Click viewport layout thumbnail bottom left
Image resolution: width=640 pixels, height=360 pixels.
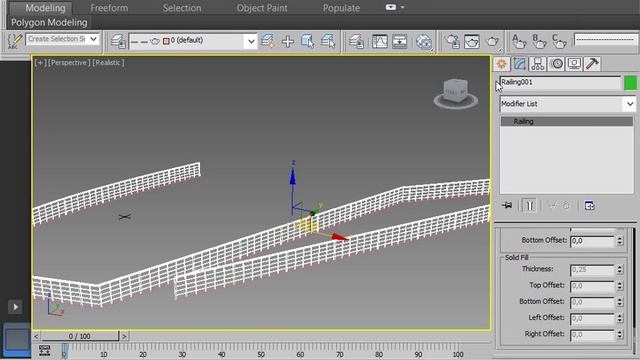tap(16, 339)
